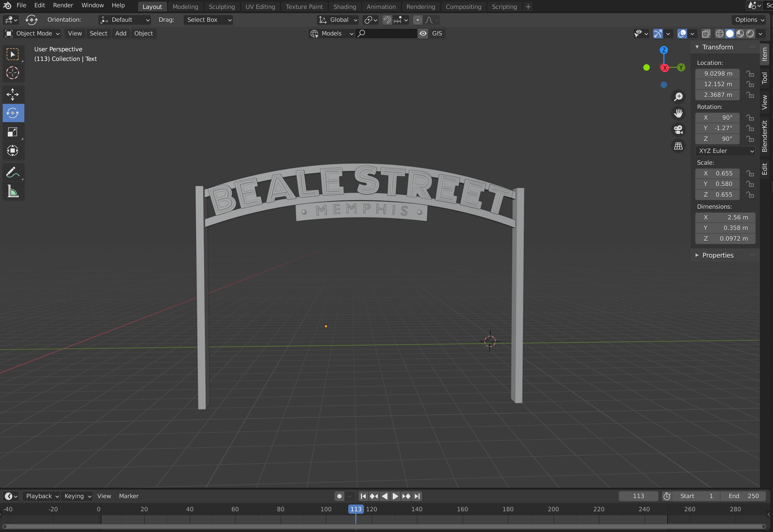The image size is (773, 532).
Task: Toggle proportional editing
Action: pyautogui.click(x=417, y=20)
